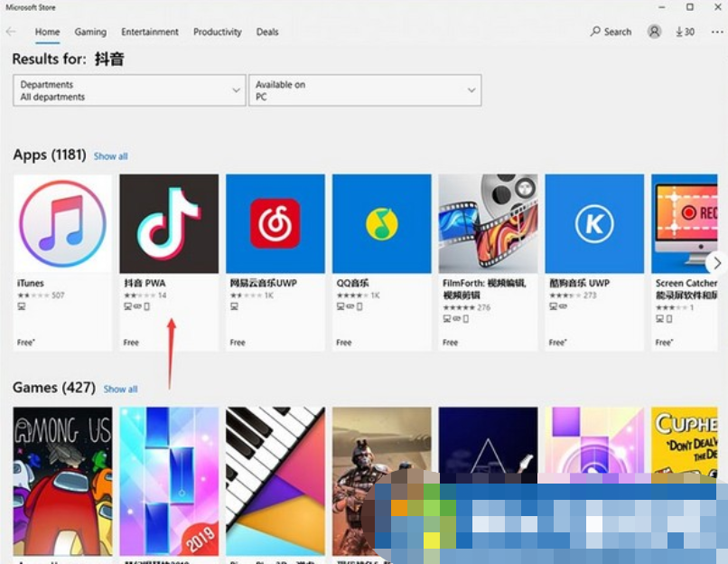The height and width of the screenshot is (564, 728).
Task: Click the iTunes star rating 507
Action: [x=41, y=295]
